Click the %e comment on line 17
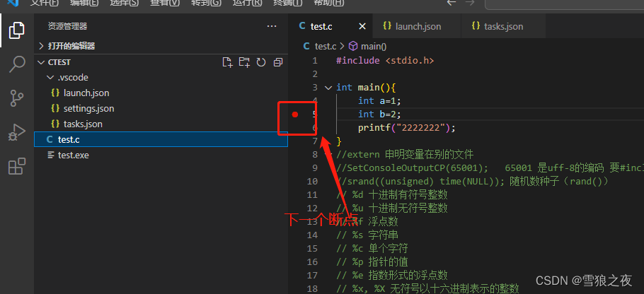Screen dimensions: 644x294 (x=392, y=275)
